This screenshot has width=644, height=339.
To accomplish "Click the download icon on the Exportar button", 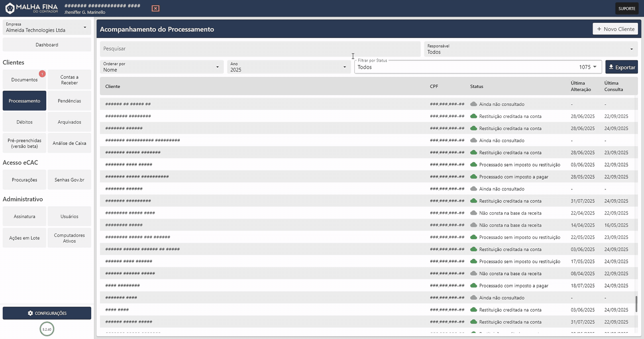I will click(x=611, y=67).
